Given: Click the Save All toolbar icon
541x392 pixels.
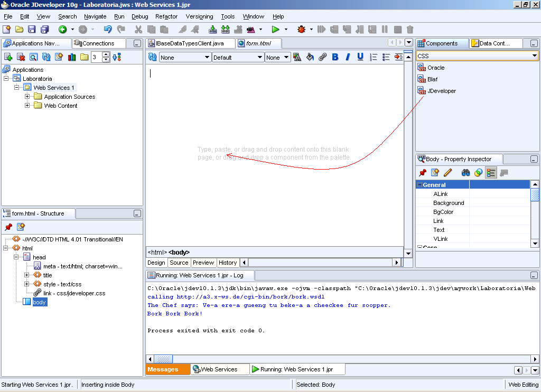Looking at the screenshot, I should click(45, 30).
